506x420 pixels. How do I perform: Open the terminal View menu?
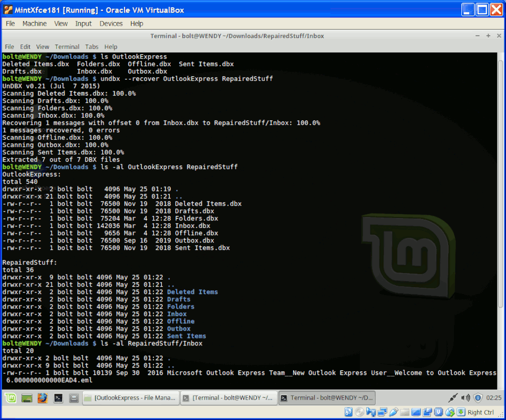43,47
